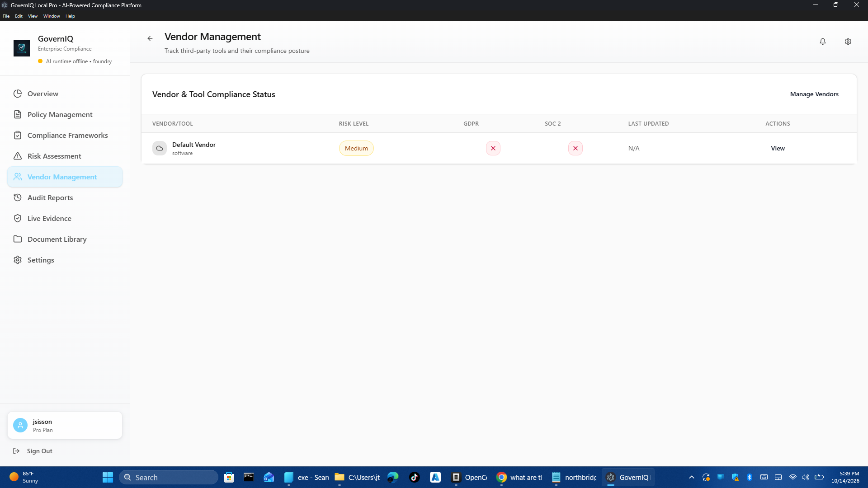Click the jsisson user avatar
This screenshot has height=488, width=868.
[x=20, y=425]
